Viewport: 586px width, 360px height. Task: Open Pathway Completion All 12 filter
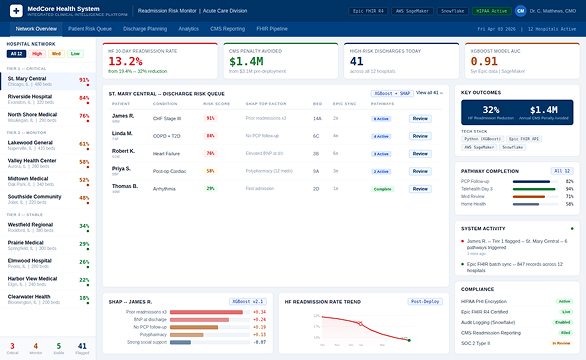click(x=562, y=171)
